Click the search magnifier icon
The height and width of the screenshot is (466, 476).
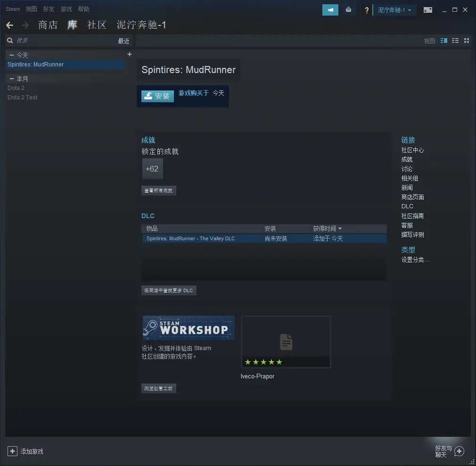click(x=10, y=41)
